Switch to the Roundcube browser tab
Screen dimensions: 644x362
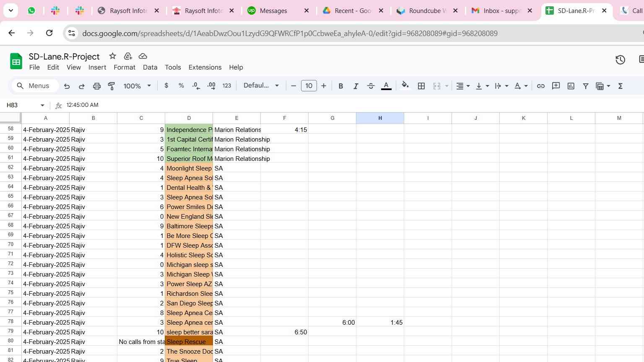tap(428, 11)
